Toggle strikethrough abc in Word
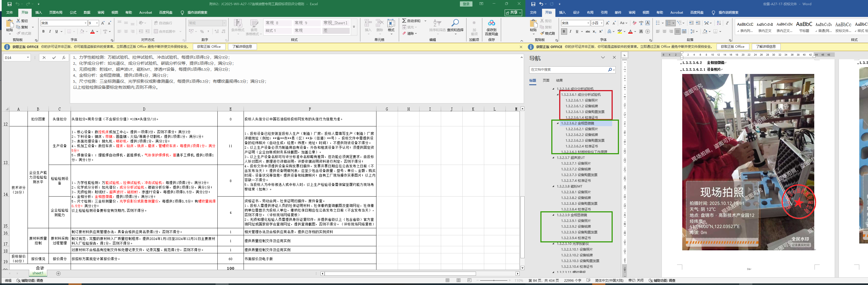The image size is (868, 285). (588, 31)
